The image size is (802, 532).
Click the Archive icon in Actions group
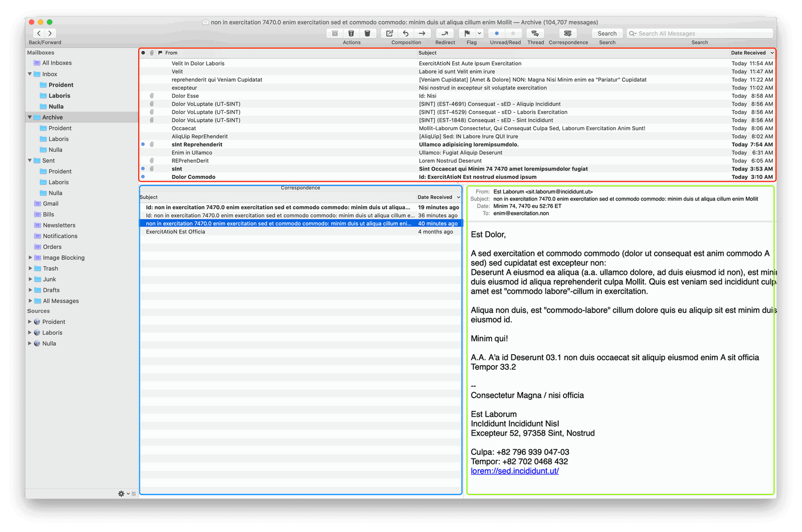click(335, 33)
